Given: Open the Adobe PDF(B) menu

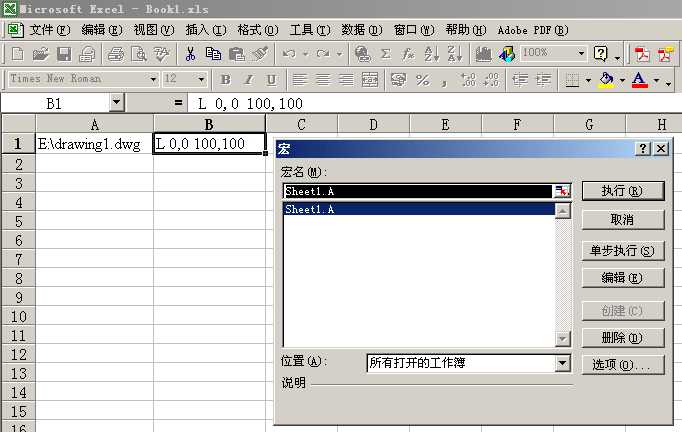Looking at the screenshot, I should pyautogui.click(x=533, y=30).
